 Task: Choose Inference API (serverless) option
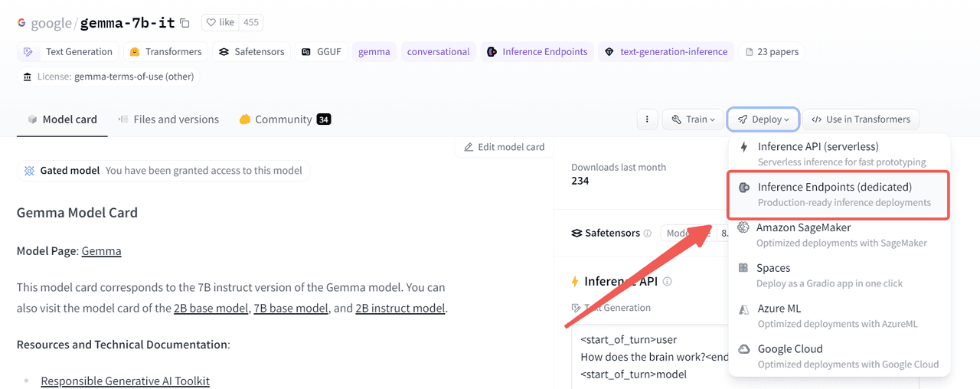pyautogui.click(x=818, y=146)
